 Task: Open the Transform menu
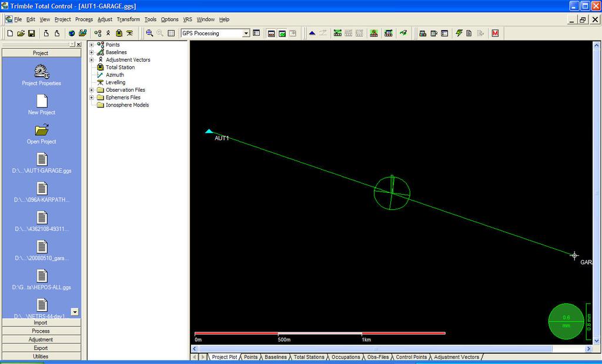tap(128, 19)
